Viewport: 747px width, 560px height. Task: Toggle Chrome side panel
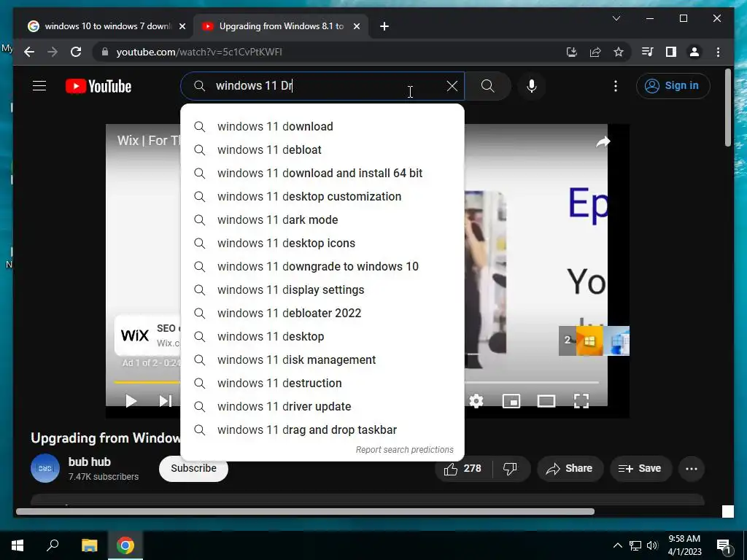(671, 52)
